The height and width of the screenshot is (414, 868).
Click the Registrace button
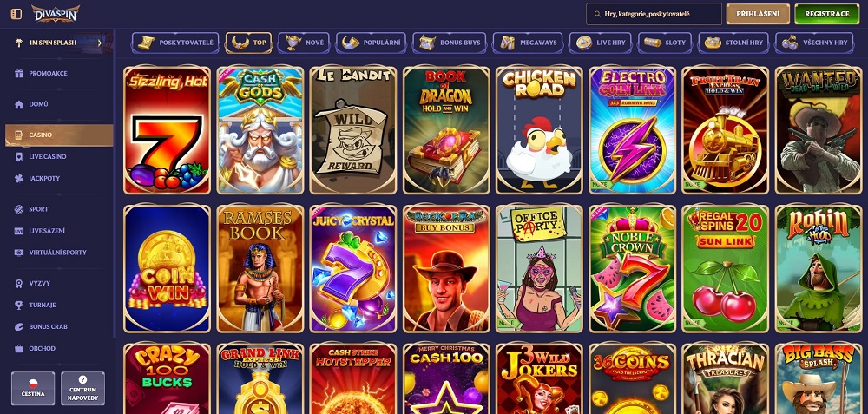tap(827, 14)
